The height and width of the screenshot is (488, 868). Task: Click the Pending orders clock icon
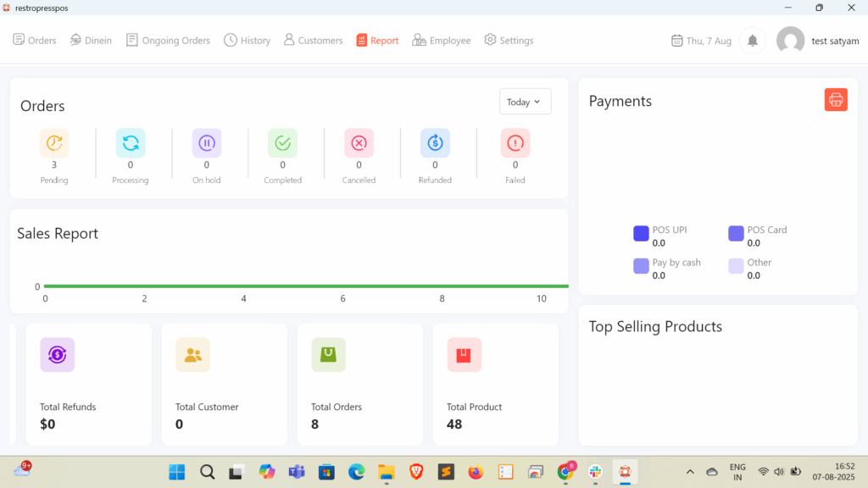tap(54, 143)
